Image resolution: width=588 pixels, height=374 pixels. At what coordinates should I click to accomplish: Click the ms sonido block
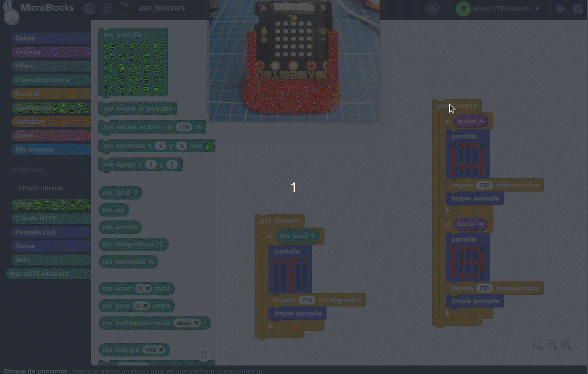point(120,227)
